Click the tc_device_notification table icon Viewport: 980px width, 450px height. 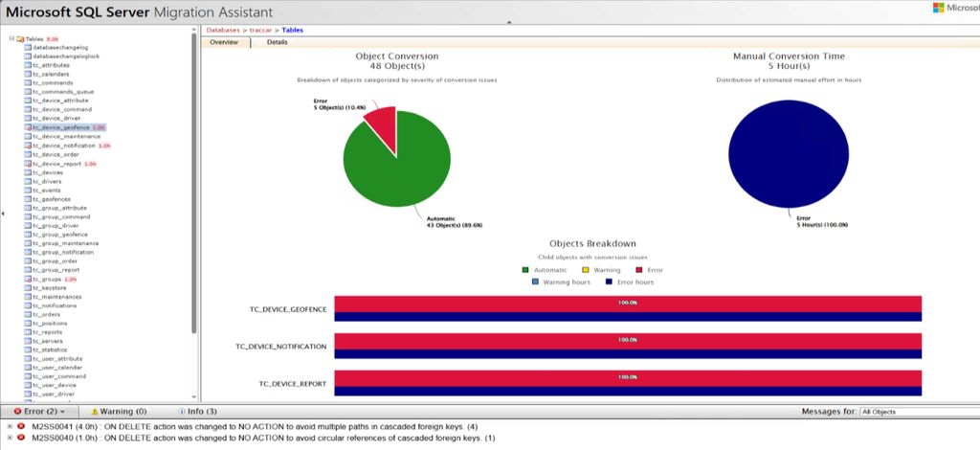pyautogui.click(x=28, y=146)
